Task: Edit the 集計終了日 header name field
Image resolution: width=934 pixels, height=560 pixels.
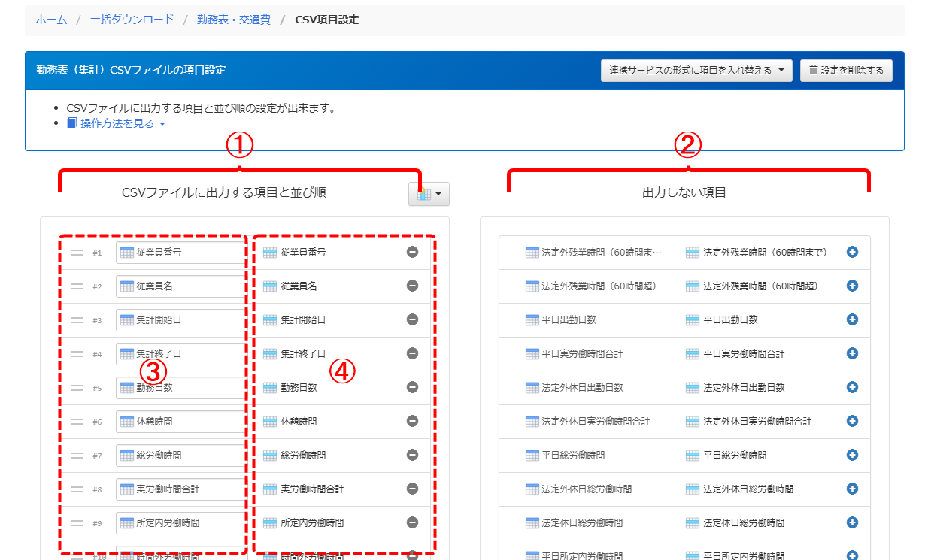Action: click(x=180, y=354)
